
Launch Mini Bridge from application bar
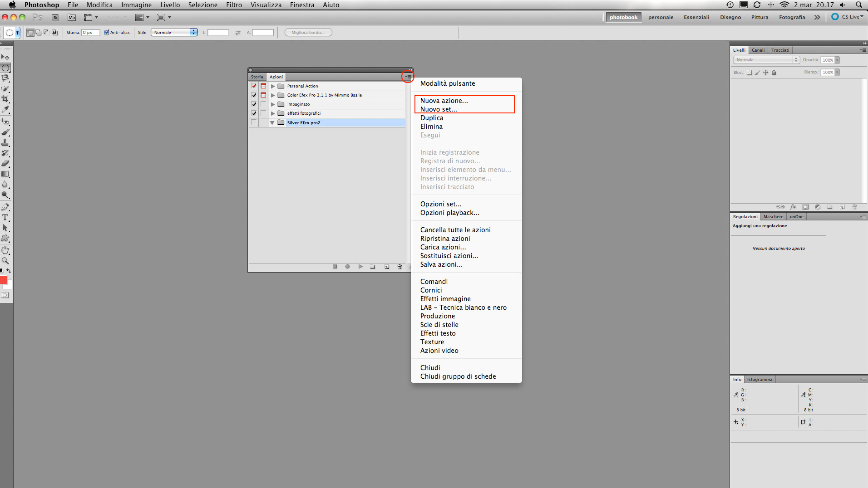pyautogui.click(x=72, y=17)
